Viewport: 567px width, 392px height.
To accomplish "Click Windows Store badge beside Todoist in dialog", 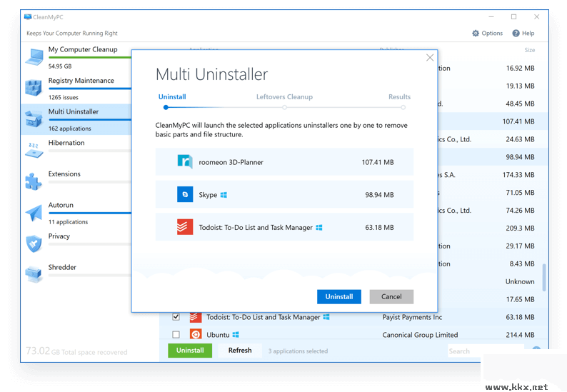I will 319,228.
